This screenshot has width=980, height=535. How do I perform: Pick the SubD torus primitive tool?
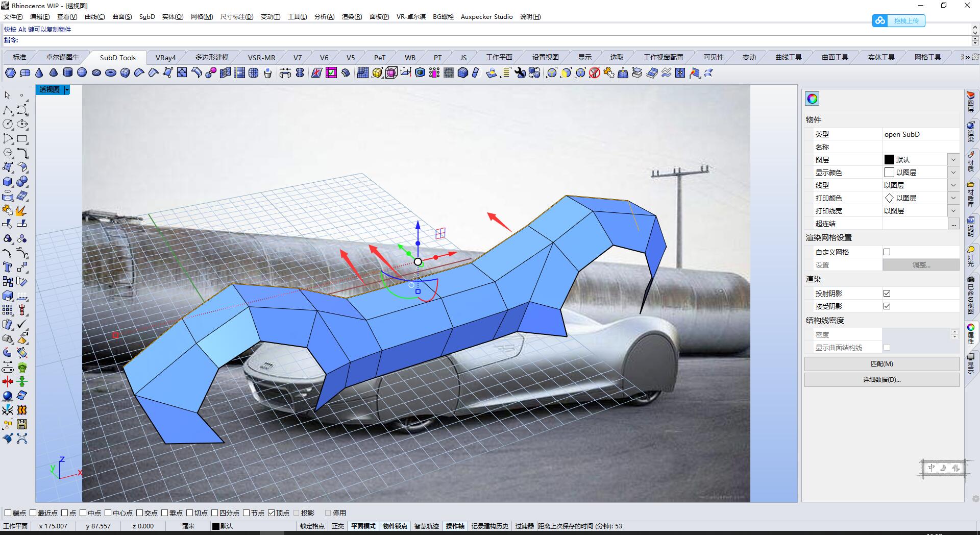click(x=110, y=73)
